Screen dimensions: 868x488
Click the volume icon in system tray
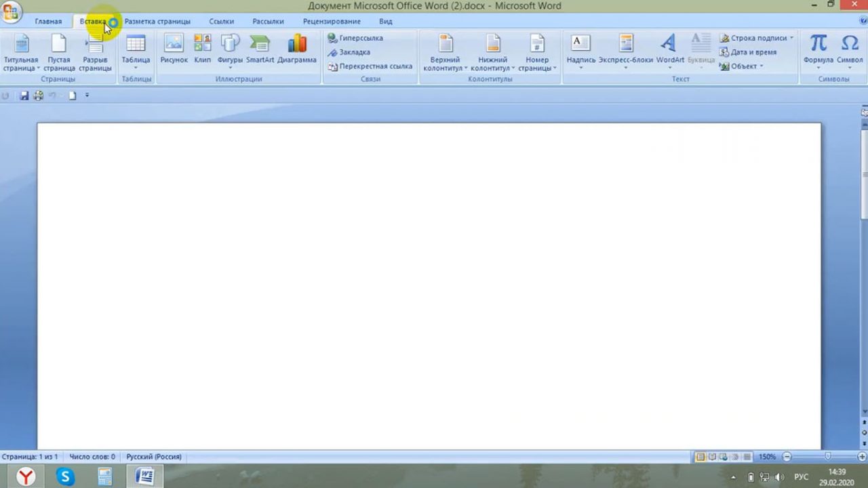pyautogui.click(x=779, y=476)
